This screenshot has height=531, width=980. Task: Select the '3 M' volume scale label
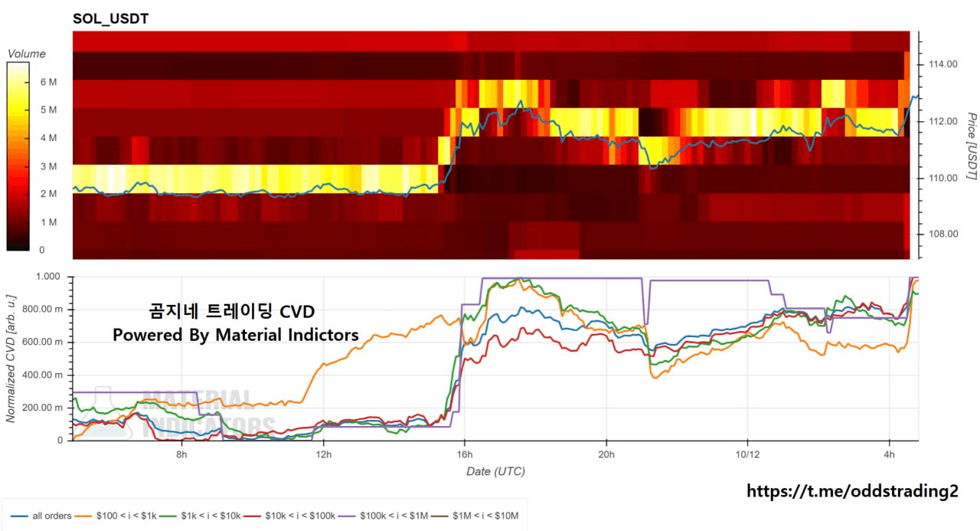click(47, 166)
